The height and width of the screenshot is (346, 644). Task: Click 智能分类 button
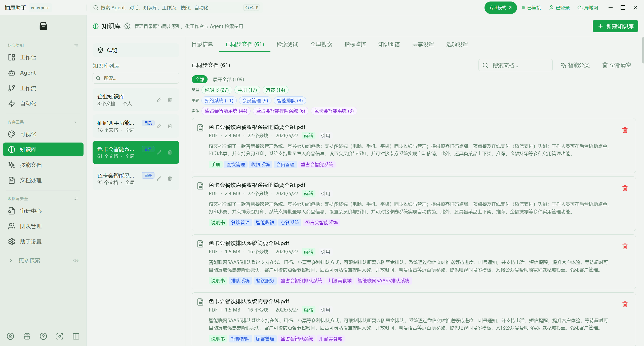[x=575, y=65]
